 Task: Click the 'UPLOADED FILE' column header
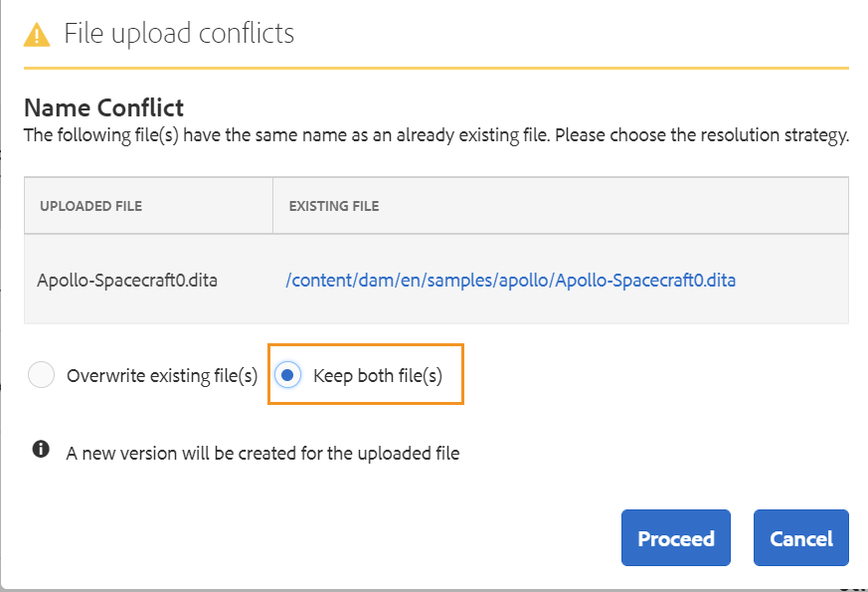tap(91, 205)
